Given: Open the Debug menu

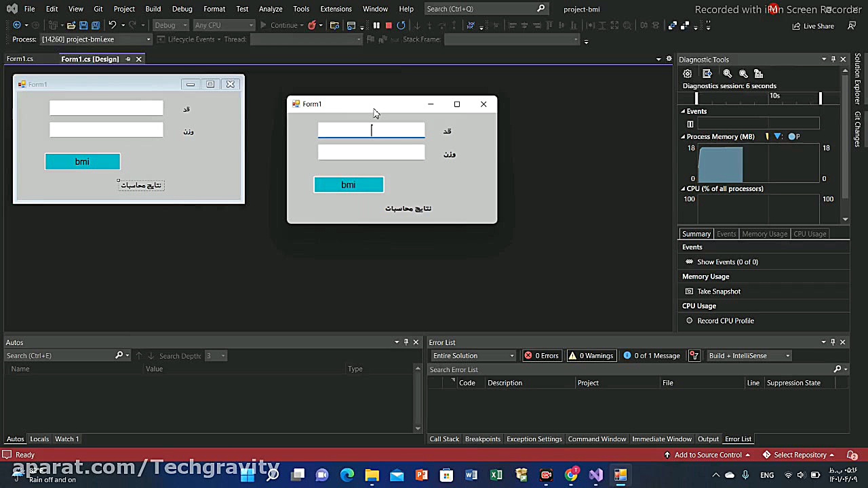Looking at the screenshot, I should point(182,9).
